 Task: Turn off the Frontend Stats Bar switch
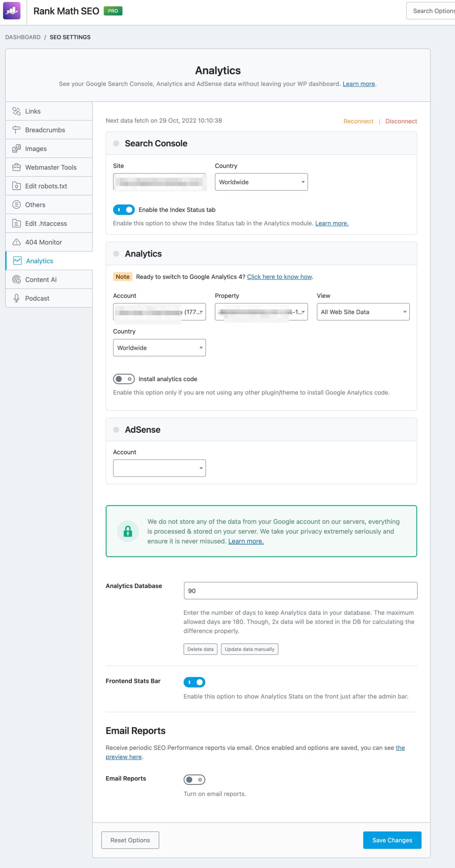coord(194,682)
